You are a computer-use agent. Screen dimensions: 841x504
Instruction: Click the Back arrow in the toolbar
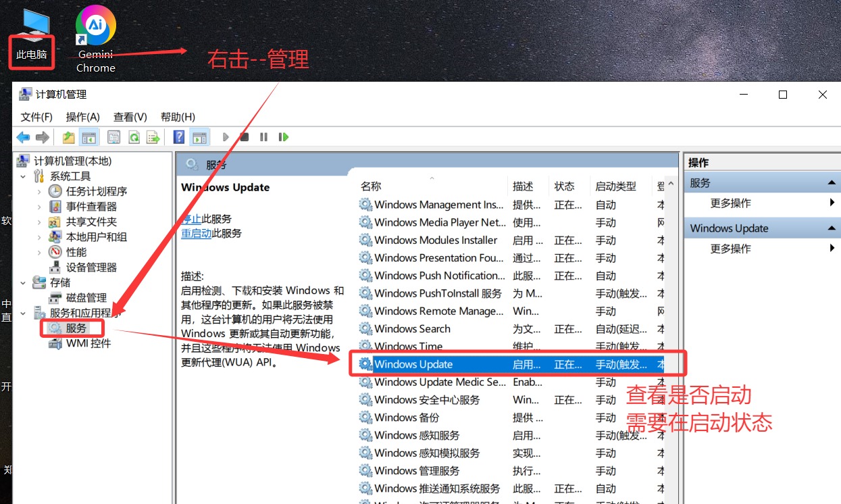point(24,137)
